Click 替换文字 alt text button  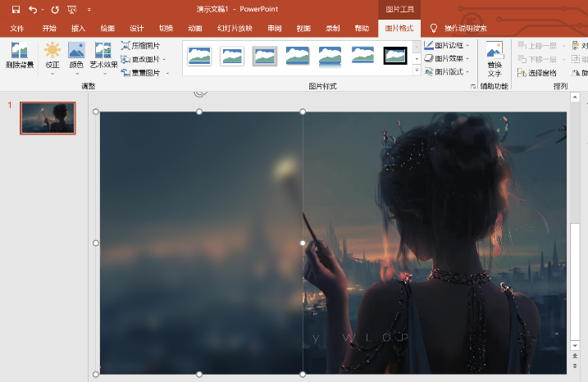click(x=495, y=59)
